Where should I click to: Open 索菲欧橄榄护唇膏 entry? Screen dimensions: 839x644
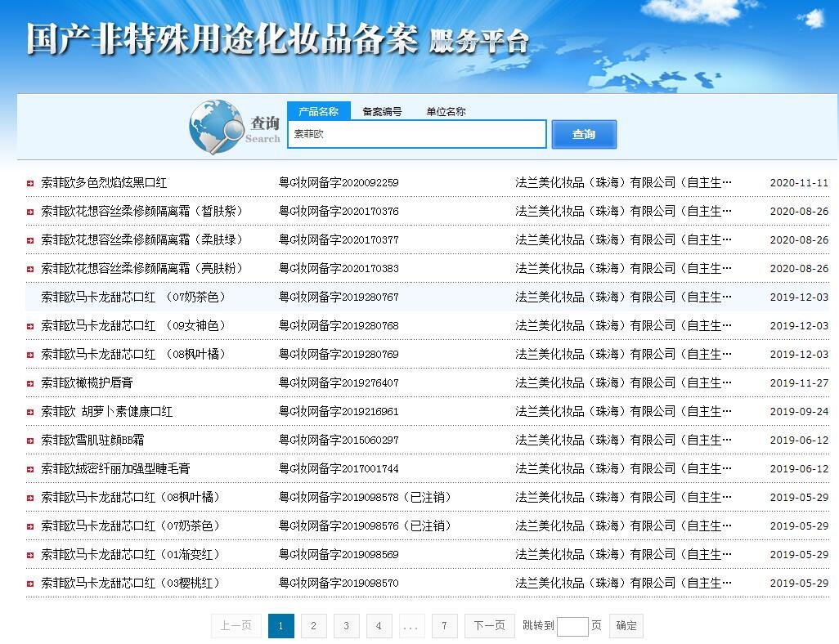click(x=87, y=383)
